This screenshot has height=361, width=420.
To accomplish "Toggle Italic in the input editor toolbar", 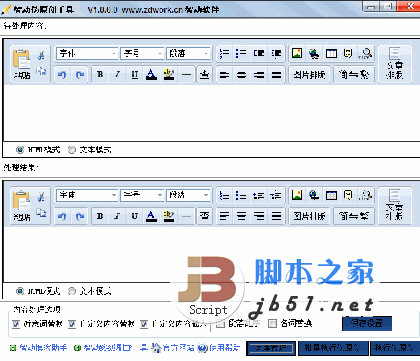I will (x=117, y=74).
